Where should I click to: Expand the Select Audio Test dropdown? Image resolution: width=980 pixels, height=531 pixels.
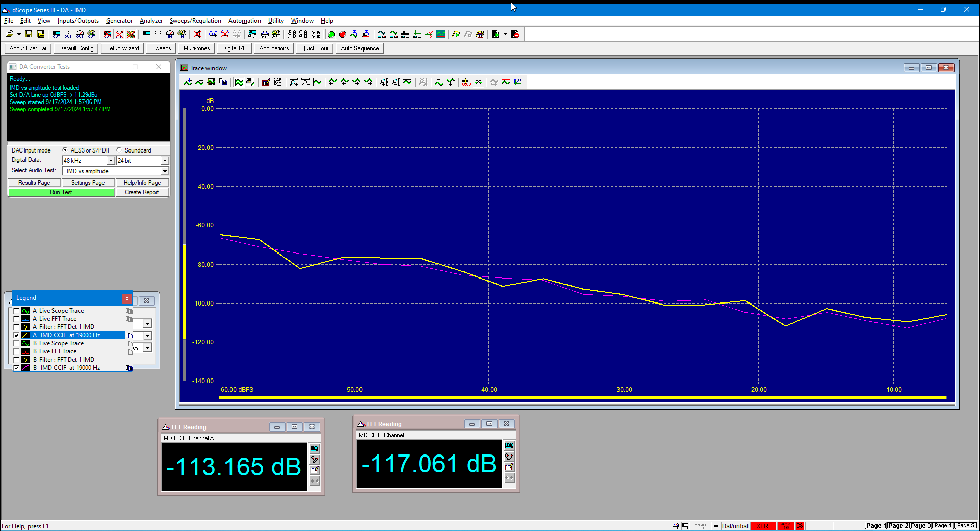pos(165,171)
